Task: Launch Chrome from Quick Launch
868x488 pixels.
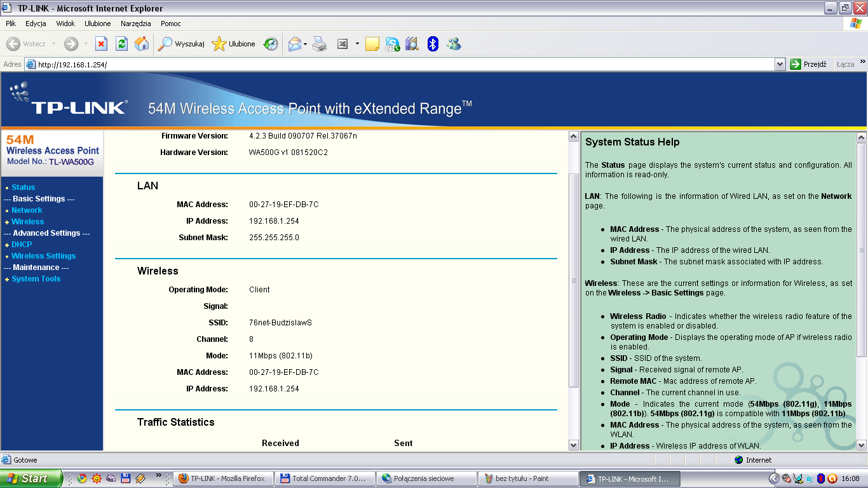Action: click(x=81, y=478)
